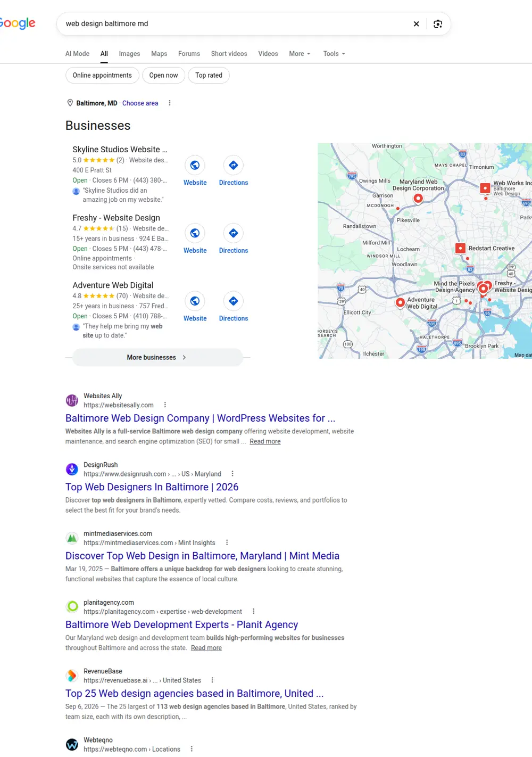Open Baltimore Web Development Experts Planit Agency result

(x=181, y=624)
